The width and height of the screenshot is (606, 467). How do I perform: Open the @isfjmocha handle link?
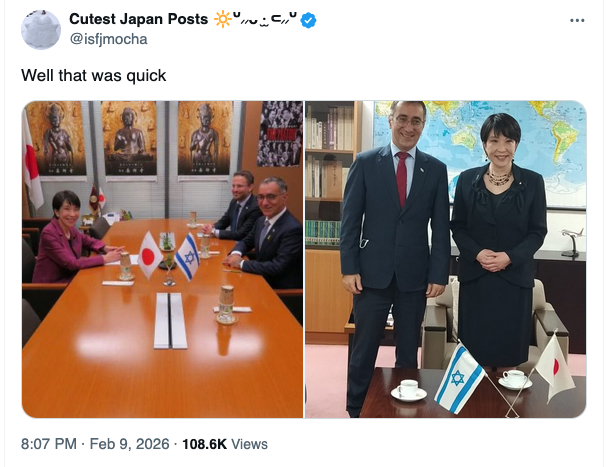click(x=108, y=39)
